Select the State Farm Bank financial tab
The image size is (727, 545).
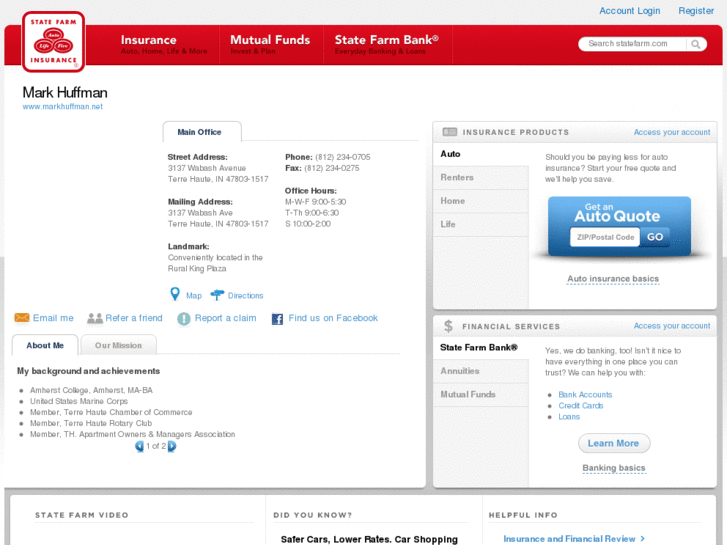click(481, 347)
